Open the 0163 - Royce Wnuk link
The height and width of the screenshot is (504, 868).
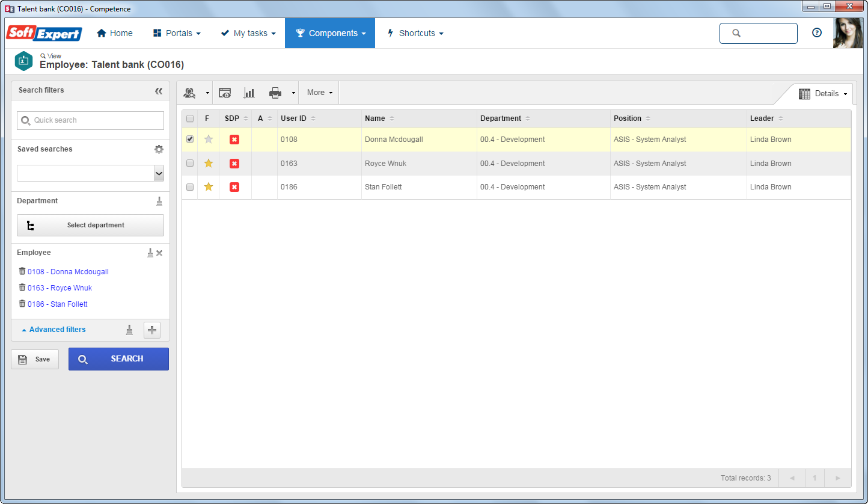coord(60,288)
